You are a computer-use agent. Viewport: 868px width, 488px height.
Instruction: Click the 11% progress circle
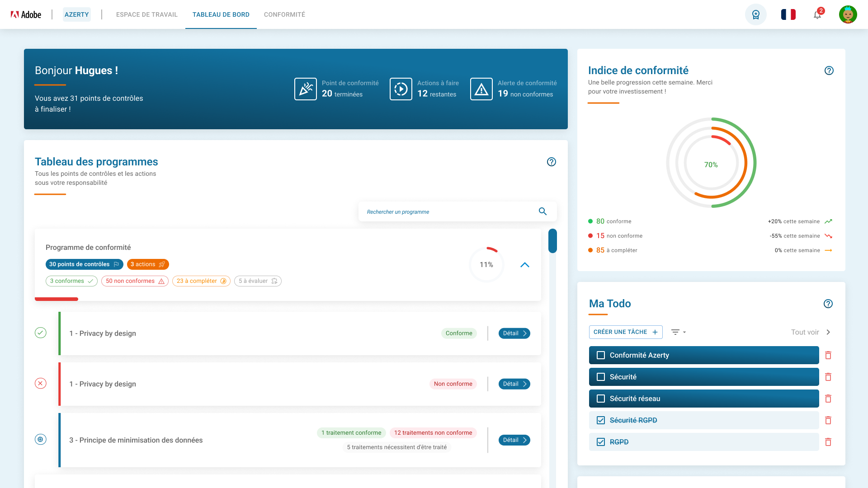[486, 265]
